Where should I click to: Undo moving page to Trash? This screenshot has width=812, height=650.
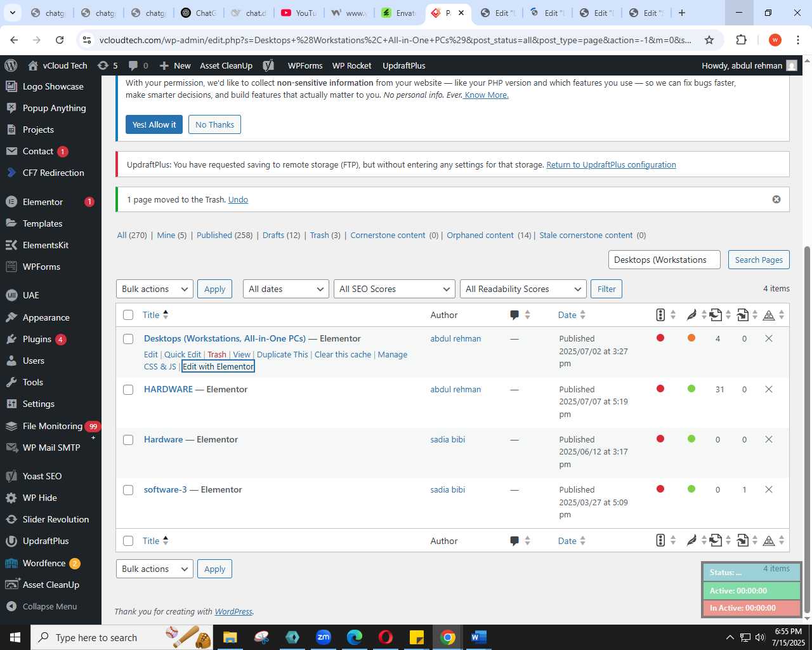click(238, 199)
